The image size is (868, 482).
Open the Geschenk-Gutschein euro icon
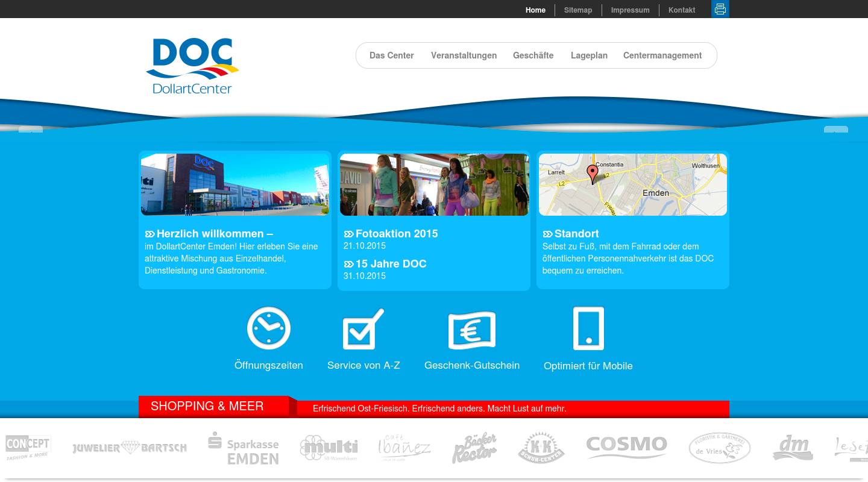coord(472,330)
